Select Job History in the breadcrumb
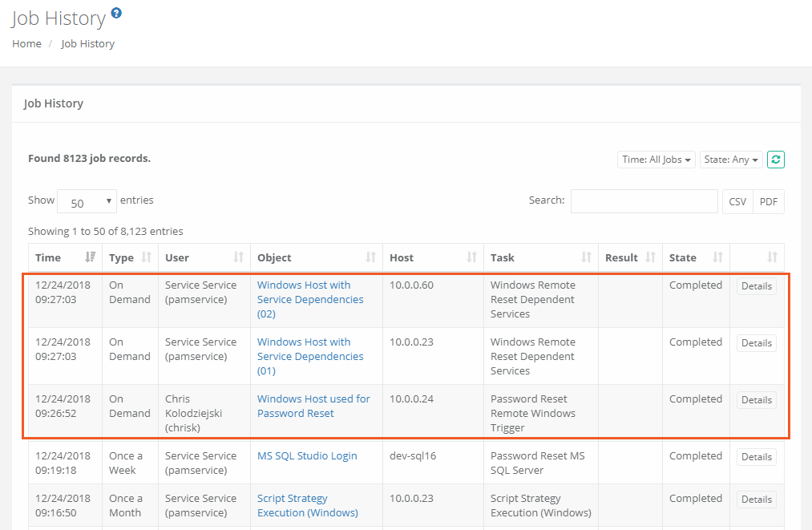The height and width of the screenshot is (530, 812). tap(87, 43)
